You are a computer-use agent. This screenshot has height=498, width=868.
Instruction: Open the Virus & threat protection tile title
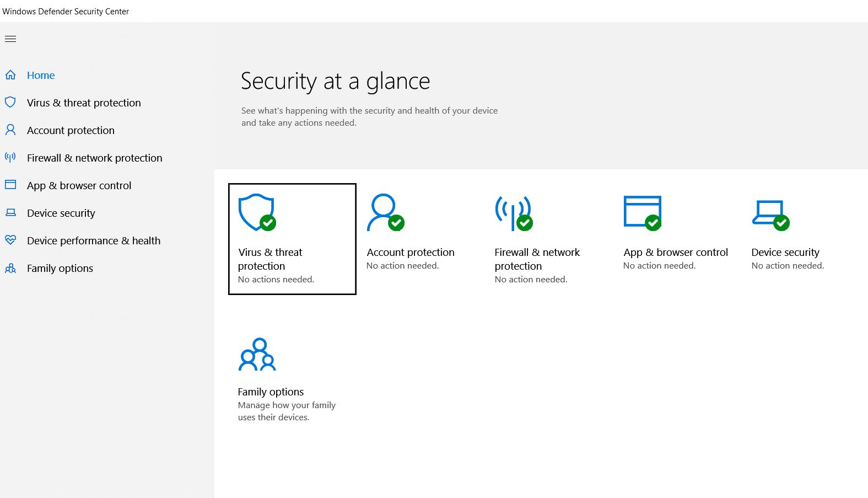270,259
